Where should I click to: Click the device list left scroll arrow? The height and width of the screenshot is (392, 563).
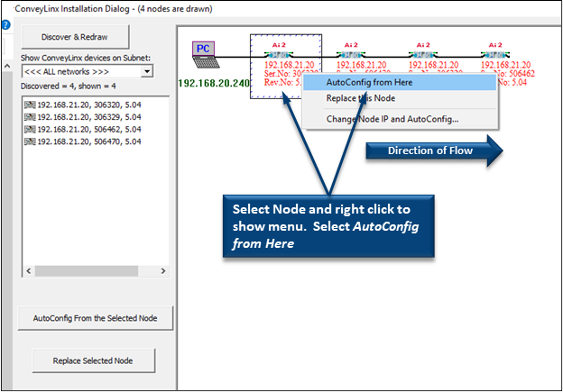point(29,270)
